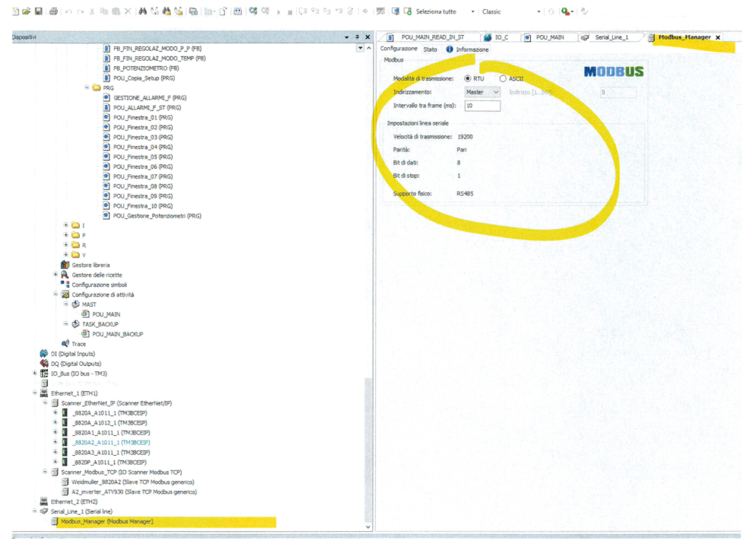The height and width of the screenshot is (560, 756).
Task: Click the Trace icon in device tree
Action: point(65,344)
